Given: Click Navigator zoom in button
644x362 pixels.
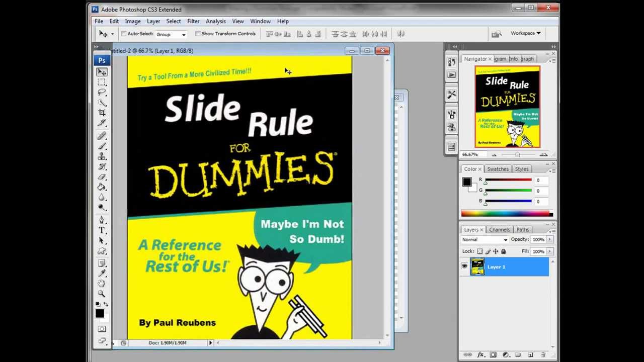Looking at the screenshot, I should click(543, 155).
